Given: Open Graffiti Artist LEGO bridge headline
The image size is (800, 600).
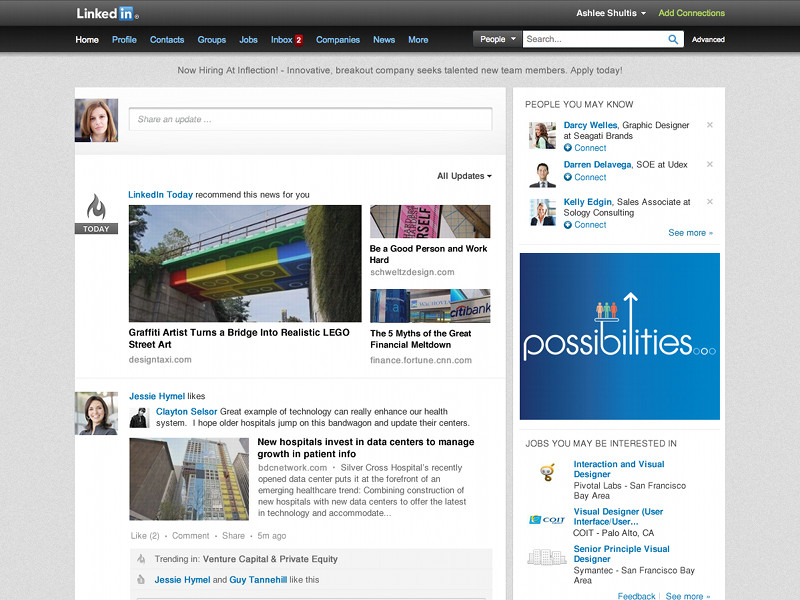Looking at the screenshot, I should 239,339.
